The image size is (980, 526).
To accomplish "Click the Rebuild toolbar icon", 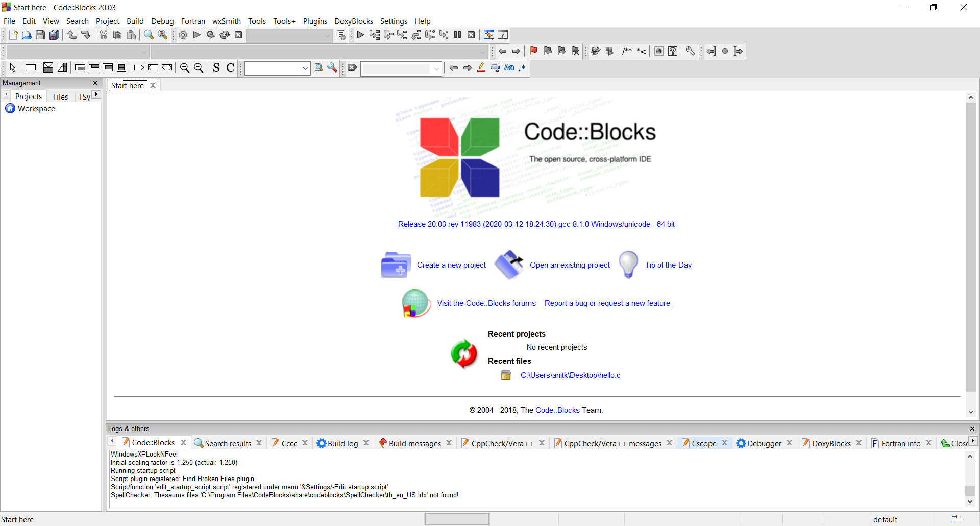I will pos(225,35).
